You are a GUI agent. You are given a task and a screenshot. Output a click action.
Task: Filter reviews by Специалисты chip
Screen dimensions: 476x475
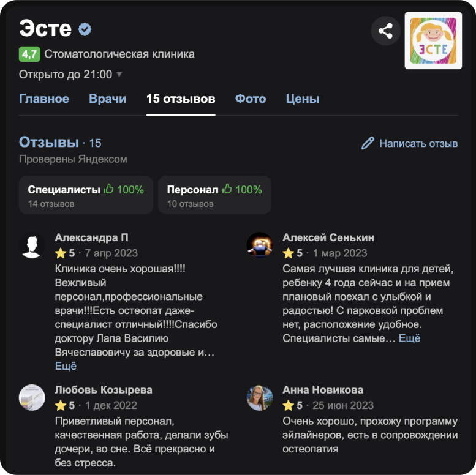86,195
